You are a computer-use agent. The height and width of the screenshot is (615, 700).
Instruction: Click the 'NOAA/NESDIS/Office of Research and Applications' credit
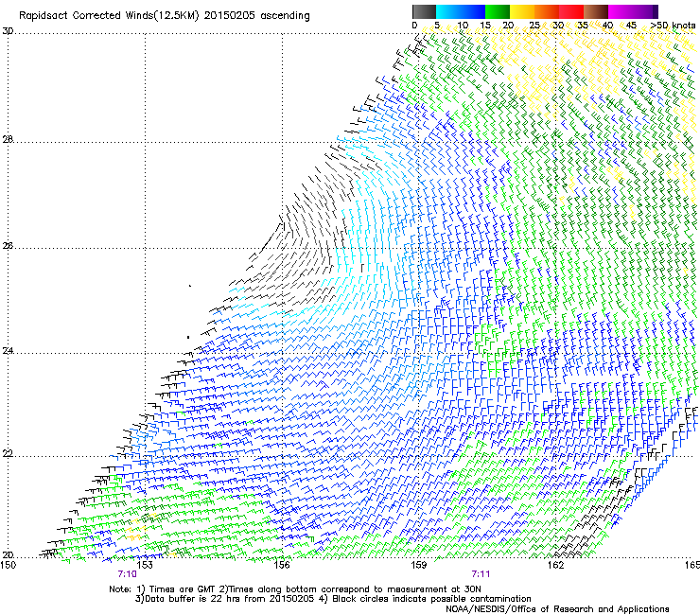(x=557, y=609)
